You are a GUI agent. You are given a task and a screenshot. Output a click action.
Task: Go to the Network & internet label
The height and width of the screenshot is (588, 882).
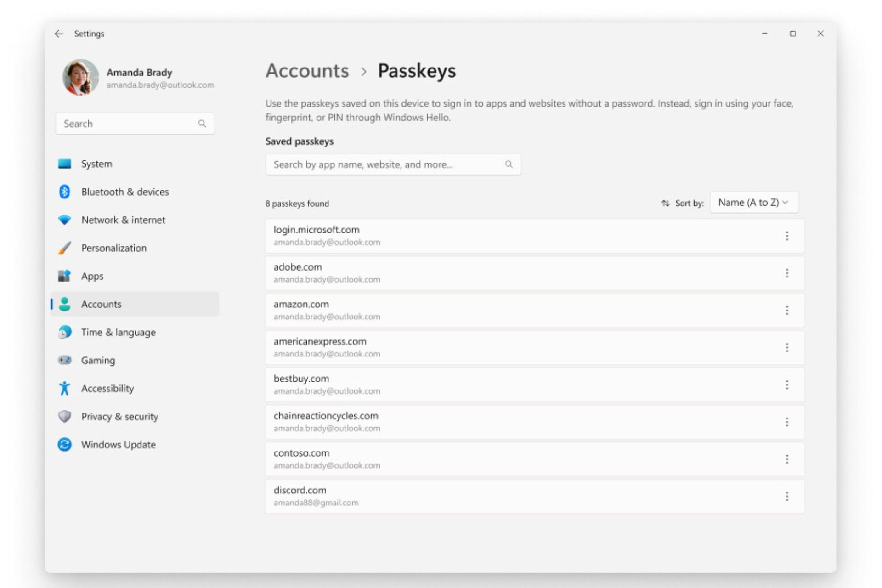[123, 220]
